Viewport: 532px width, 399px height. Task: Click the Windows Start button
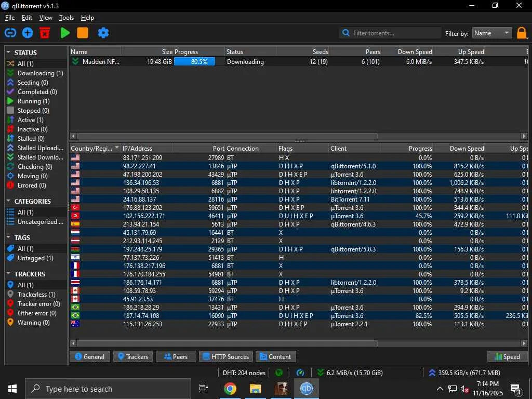coord(12,389)
